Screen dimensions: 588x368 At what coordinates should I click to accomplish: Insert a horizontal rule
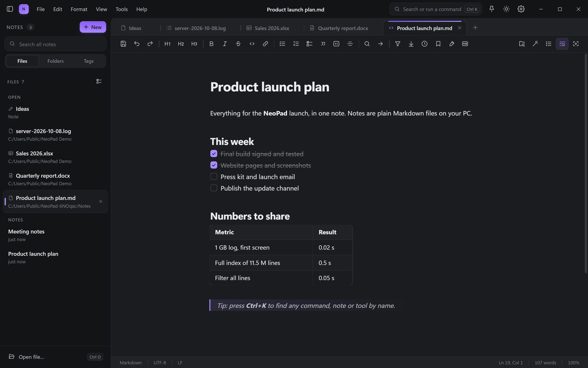(350, 44)
